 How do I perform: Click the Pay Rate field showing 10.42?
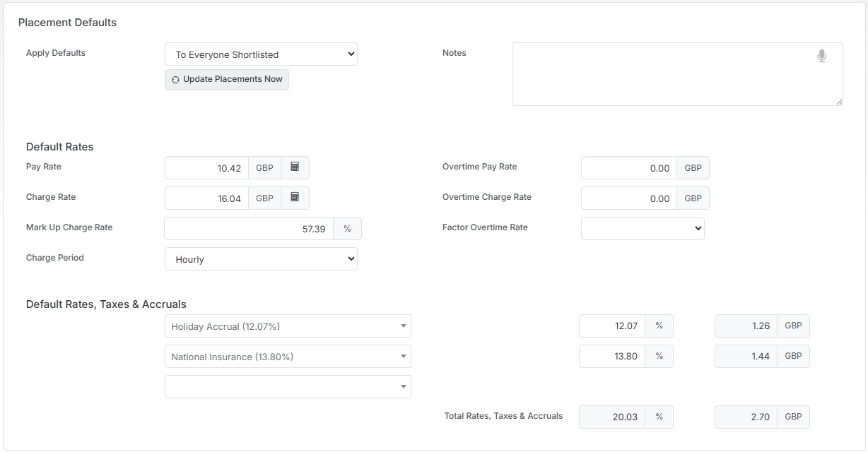[x=206, y=168]
